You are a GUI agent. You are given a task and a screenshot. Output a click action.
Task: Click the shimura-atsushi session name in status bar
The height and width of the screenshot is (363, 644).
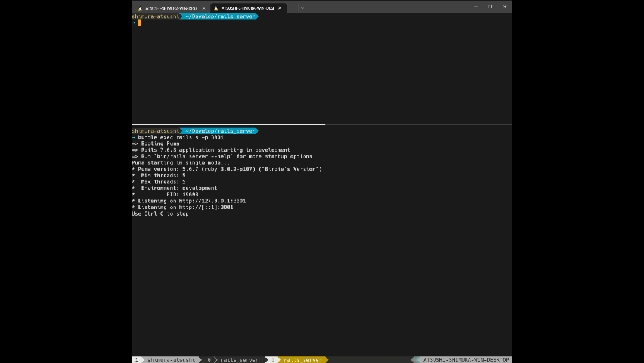tap(171, 359)
